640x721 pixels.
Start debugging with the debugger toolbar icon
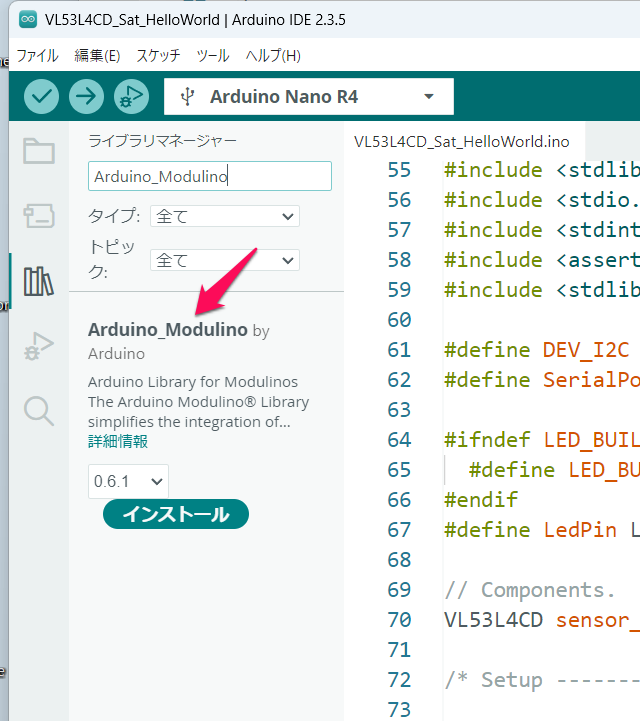tap(131, 96)
